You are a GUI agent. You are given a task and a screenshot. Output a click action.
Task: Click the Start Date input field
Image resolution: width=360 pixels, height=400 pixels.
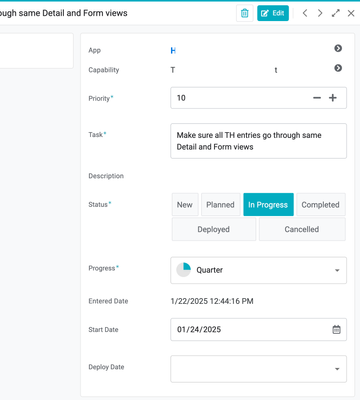pyautogui.click(x=258, y=330)
